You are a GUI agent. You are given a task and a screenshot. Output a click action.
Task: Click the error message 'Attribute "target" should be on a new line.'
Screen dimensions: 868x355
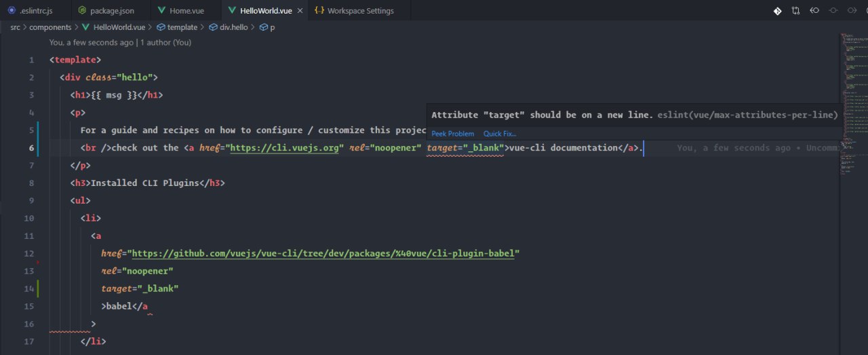click(542, 115)
